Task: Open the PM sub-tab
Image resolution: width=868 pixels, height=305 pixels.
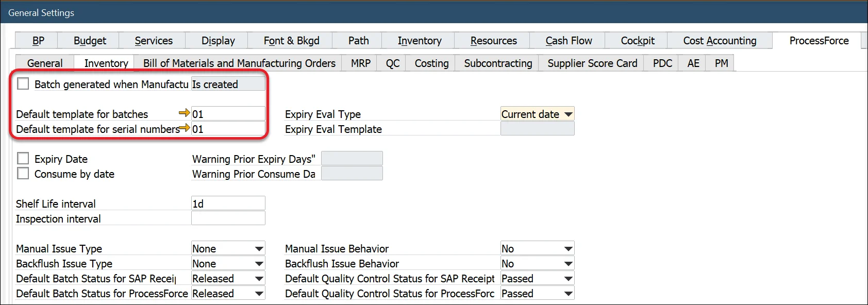Action: pos(721,63)
